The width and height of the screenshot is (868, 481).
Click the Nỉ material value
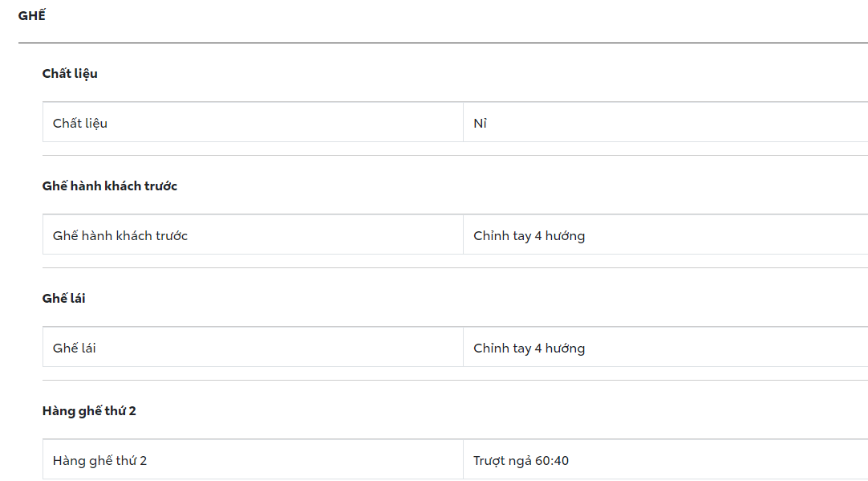coord(480,124)
